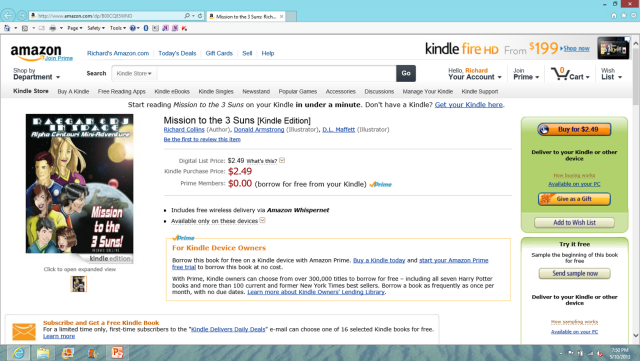This screenshot has height=361, width=640.
Task: Click the Amazon search input field
Action: (276, 74)
